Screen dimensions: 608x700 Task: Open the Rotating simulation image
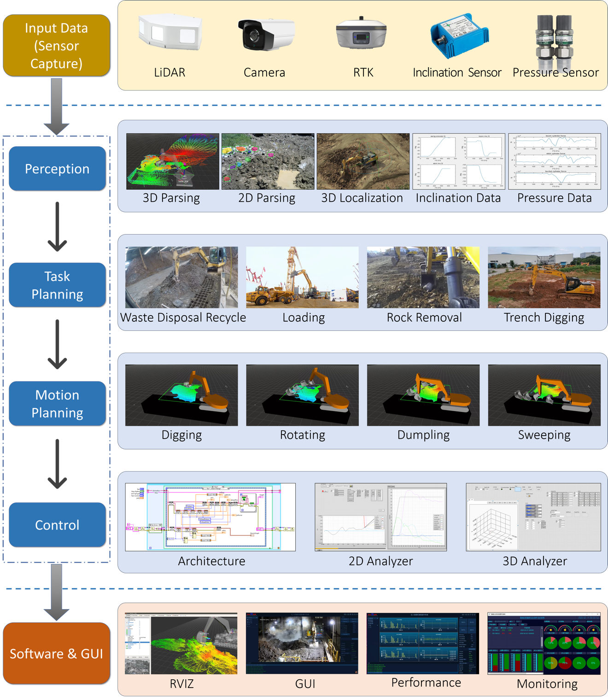[302, 395]
